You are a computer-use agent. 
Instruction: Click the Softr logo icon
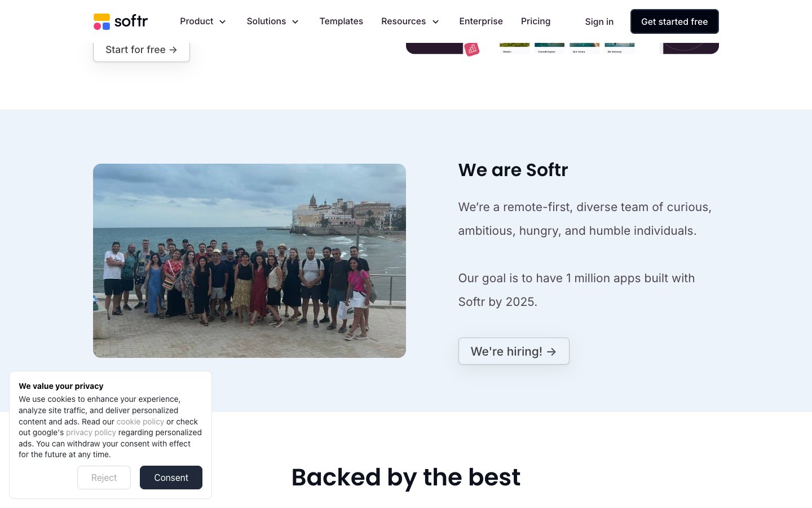(102, 21)
